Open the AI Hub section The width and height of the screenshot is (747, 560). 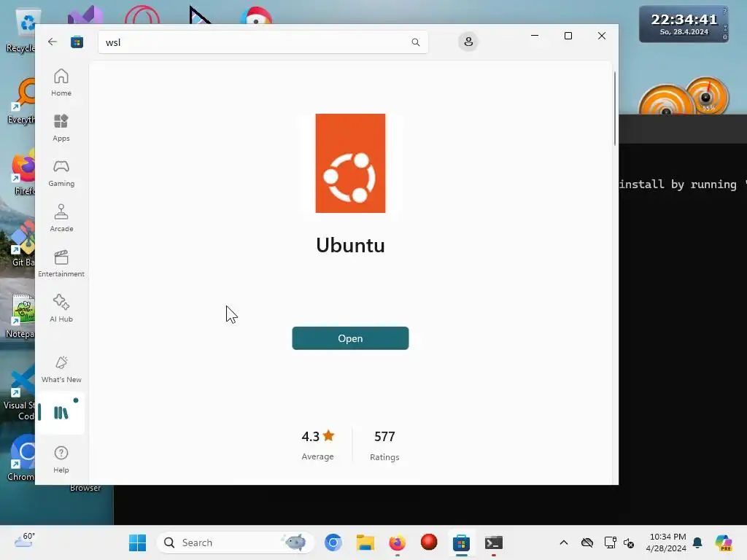61,308
